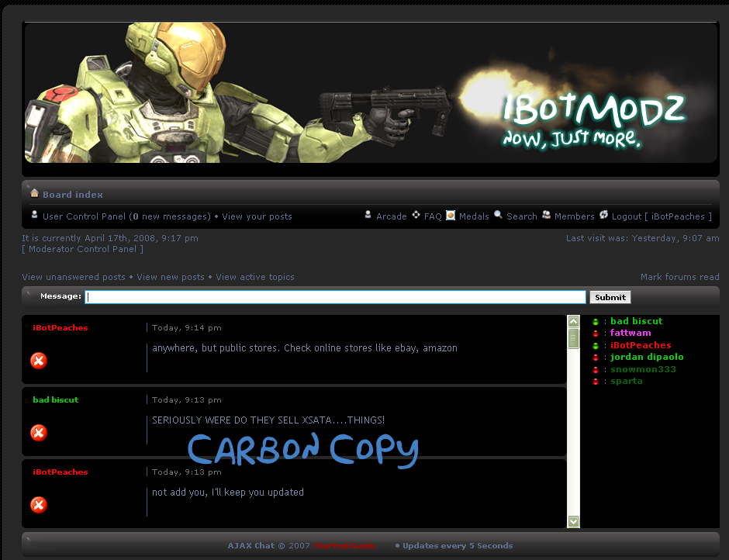Image resolution: width=729 pixels, height=560 pixels.
Task: Click the Arcade icon in navigation bar
Action: [x=368, y=215]
